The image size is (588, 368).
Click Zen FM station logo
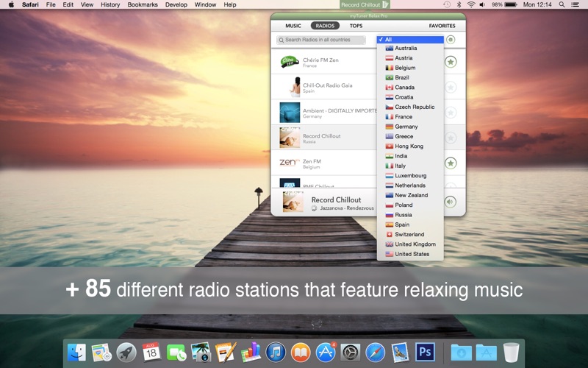290,163
